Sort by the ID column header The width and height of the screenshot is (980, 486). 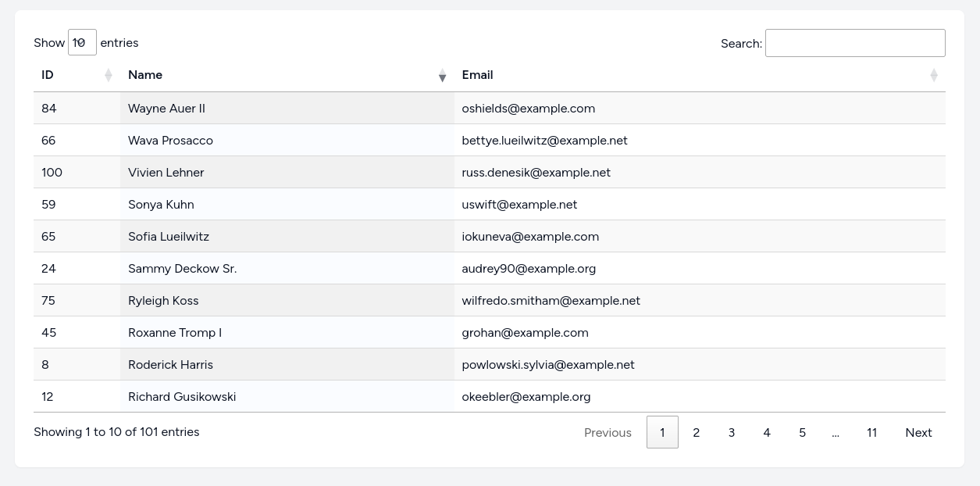77,75
